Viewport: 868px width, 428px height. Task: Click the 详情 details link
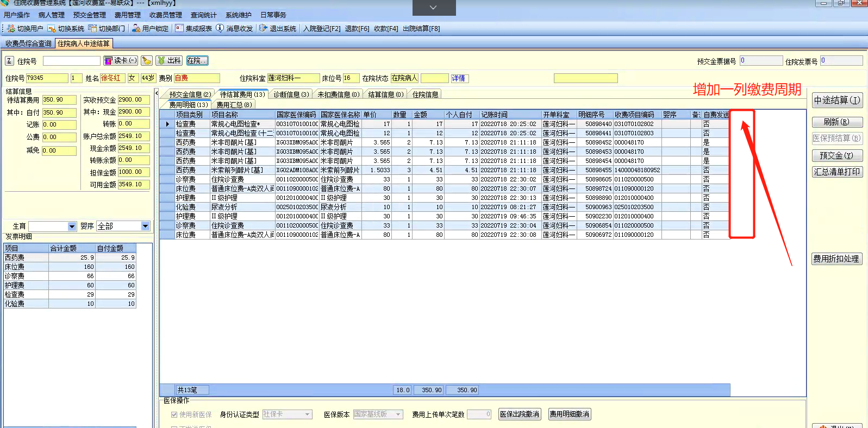(459, 78)
